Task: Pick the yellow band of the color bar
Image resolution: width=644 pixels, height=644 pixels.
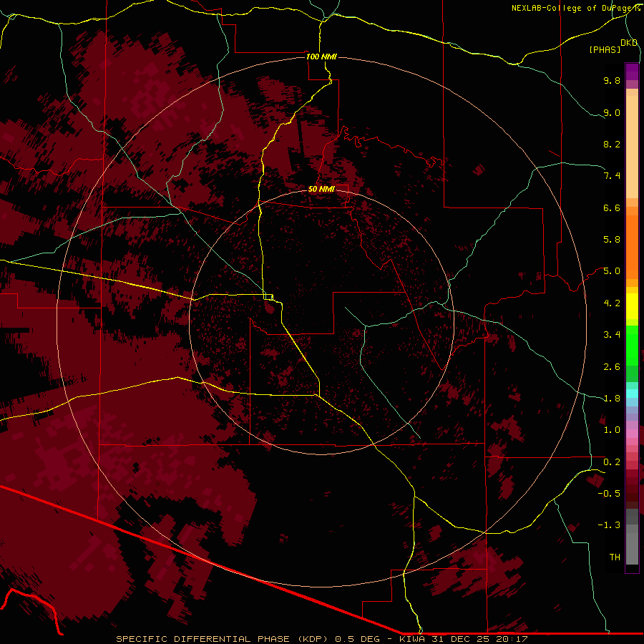Action: click(632, 306)
